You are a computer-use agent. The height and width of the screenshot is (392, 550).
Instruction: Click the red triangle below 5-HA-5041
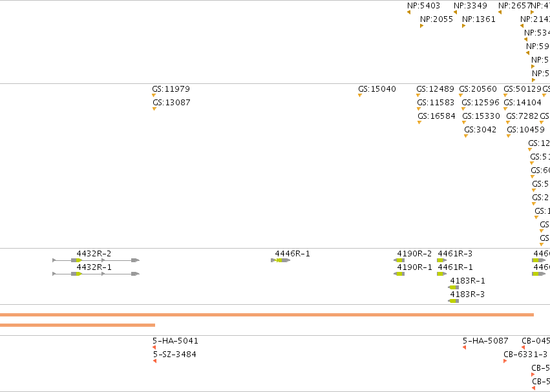[x=154, y=347]
